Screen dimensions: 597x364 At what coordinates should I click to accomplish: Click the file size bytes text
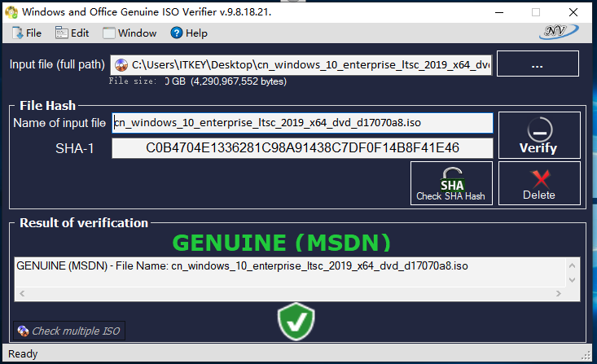(x=239, y=81)
